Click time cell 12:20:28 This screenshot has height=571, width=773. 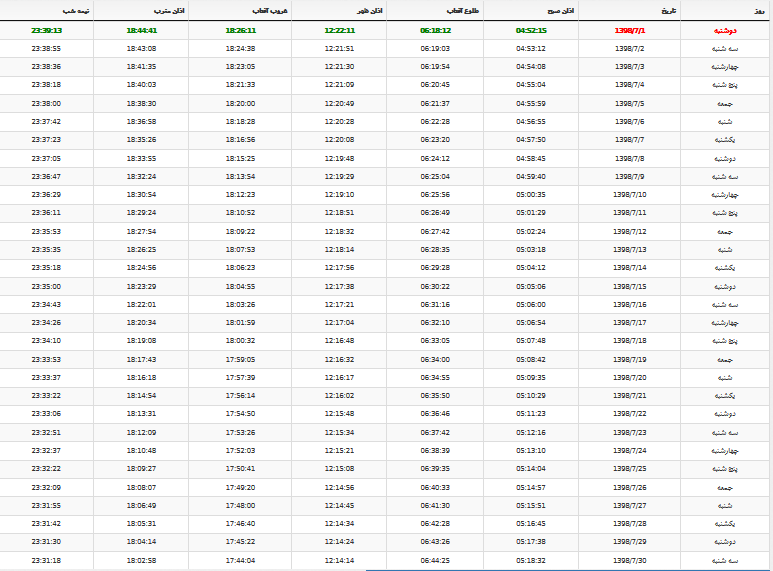click(340, 121)
